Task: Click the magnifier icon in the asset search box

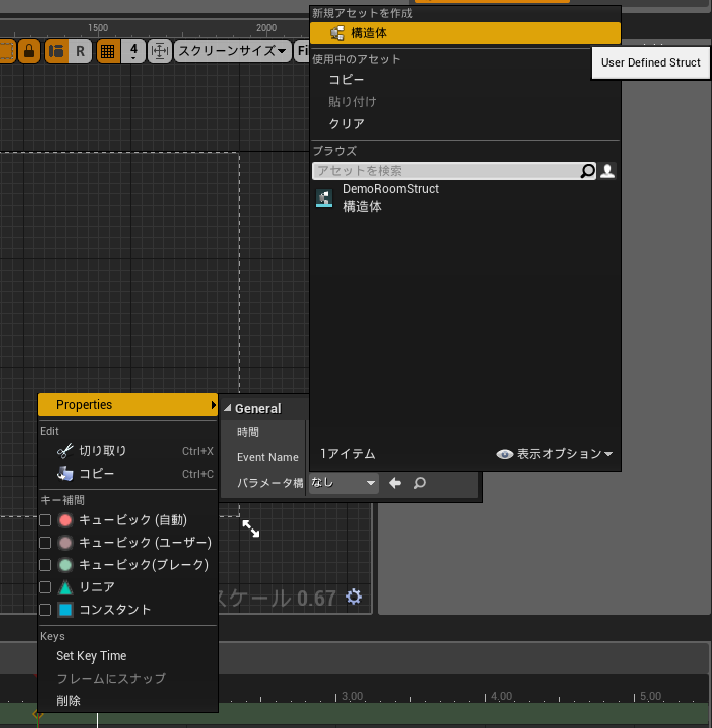Action: [x=588, y=171]
